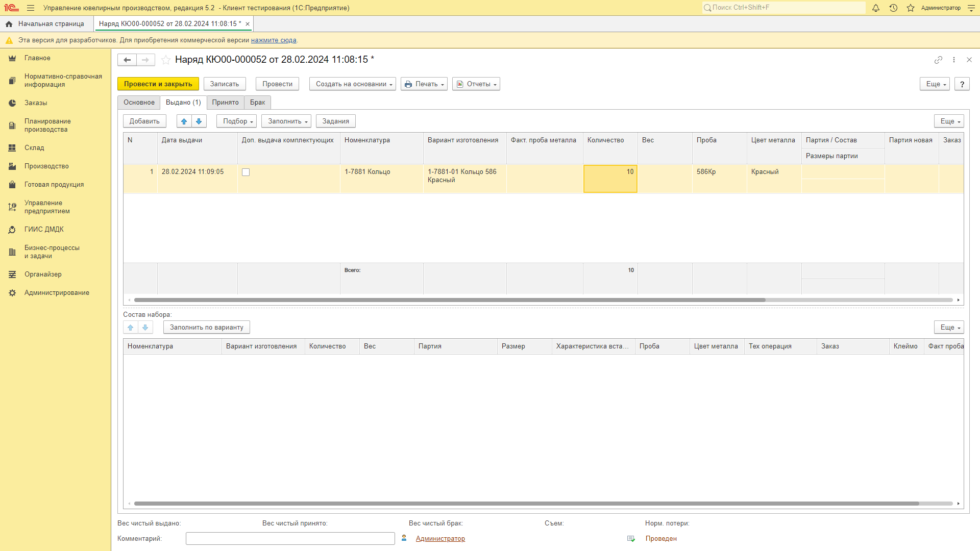Open нажмите сюда purchase link
This screenshot has width=980, height=551.
pos(274,40)
